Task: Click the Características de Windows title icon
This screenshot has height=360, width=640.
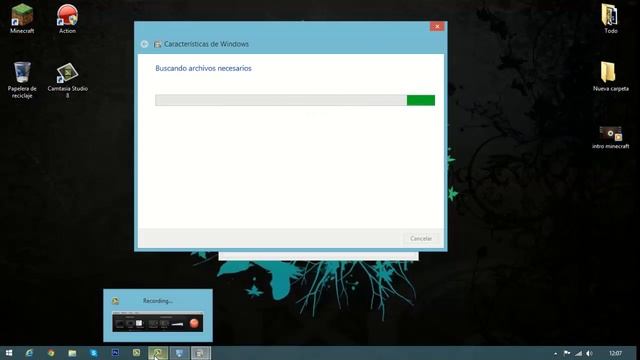Action: coord(158,44)
